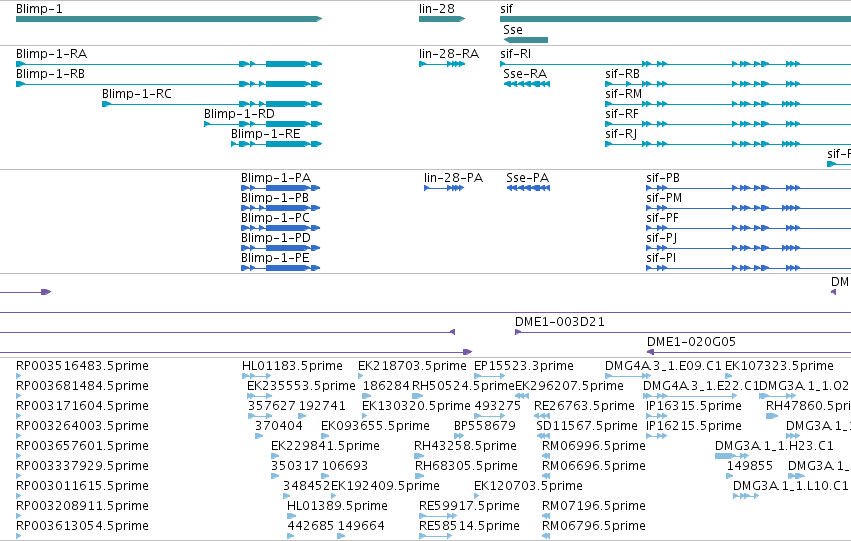Click the sif-PF protein label
851x541 pixels.
663,218
